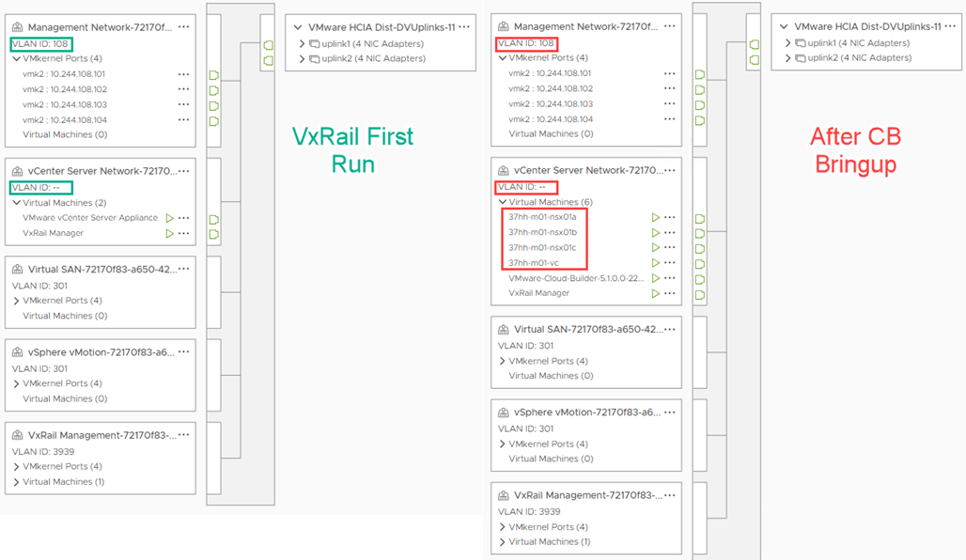Image resolution: width=966 pixels, height=560 pixels.
Task: Open ellipsis for VMware-Cloud-Builder-5.1.0.0 VM
Action: pos(670,278)
